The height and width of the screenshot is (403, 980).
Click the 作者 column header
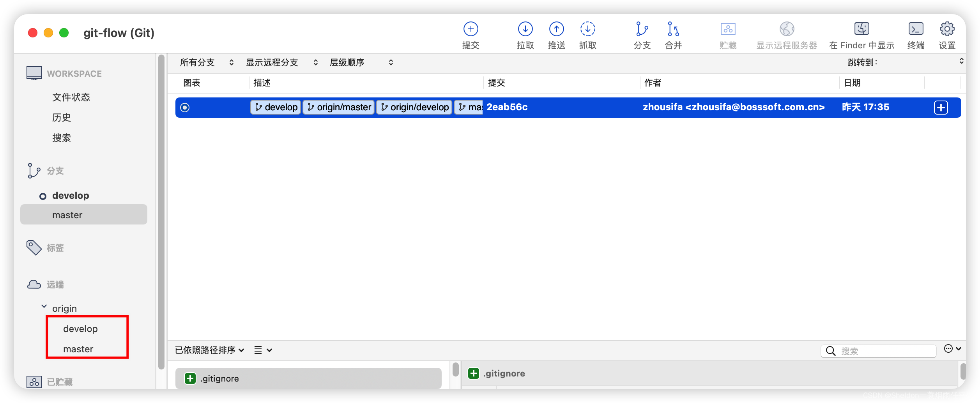click(653, 83)
